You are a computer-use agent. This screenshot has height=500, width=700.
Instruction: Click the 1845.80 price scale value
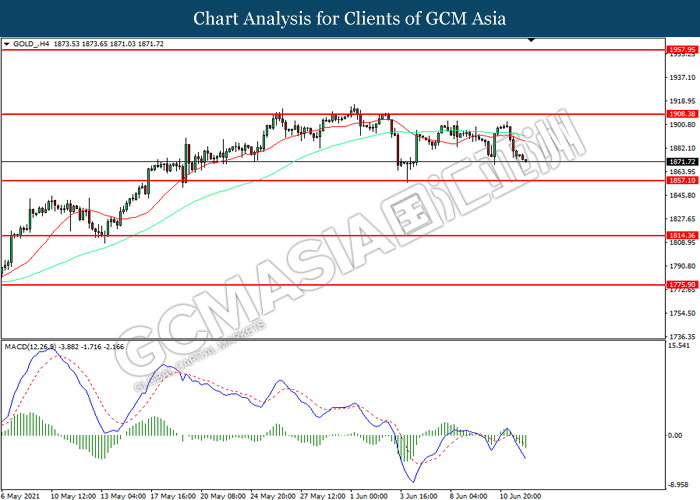[x=682, y=195]
